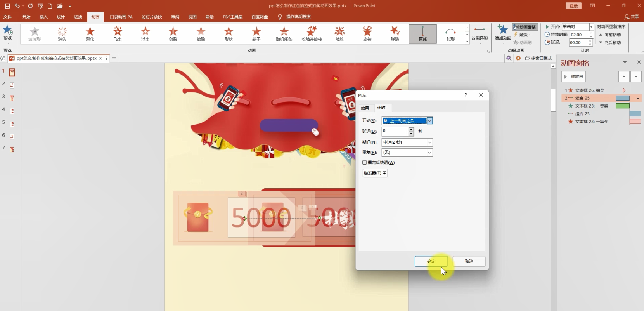Select the 轮子 wheel animation
644x311 pixels.
(256, 34)
